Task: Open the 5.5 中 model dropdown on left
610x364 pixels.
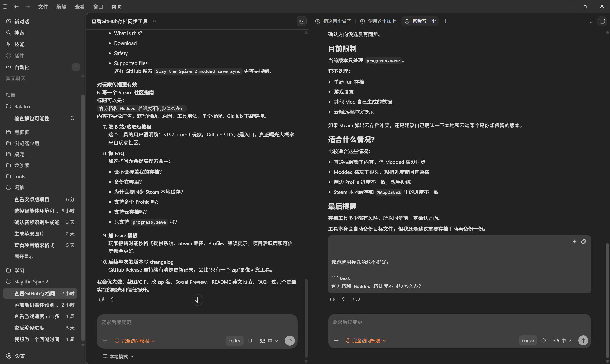Action: (x=269, y=341)
